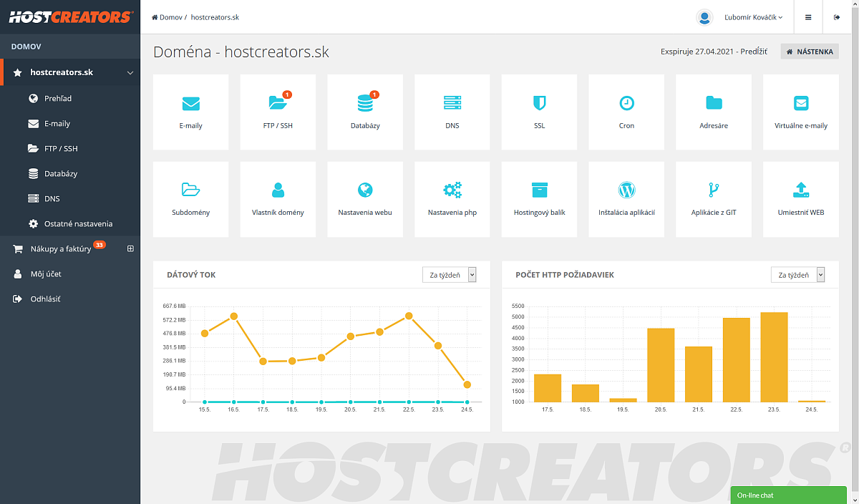This screenshot has height=504, width=859.
Task: Click the DNS server icon in sidebar
Action: point(33,198)
